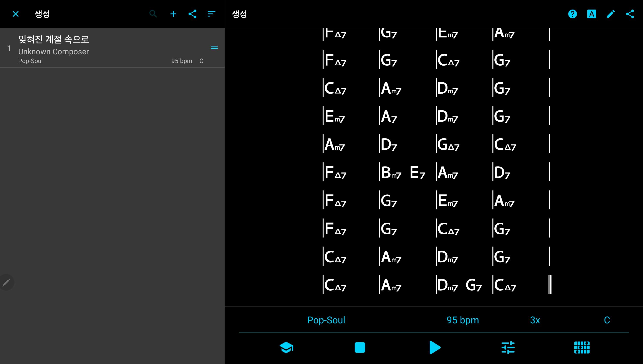The height and width of the screenshot is (364, 643).
Task: Click the A7 chord after Em7
Action: point(389,116)
